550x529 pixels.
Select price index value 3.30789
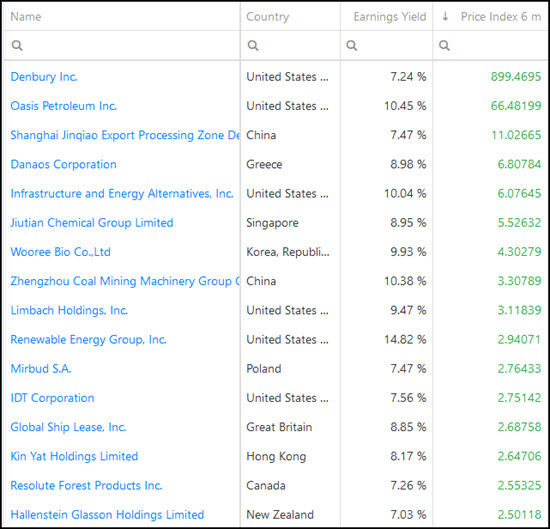tap(519, 281)
